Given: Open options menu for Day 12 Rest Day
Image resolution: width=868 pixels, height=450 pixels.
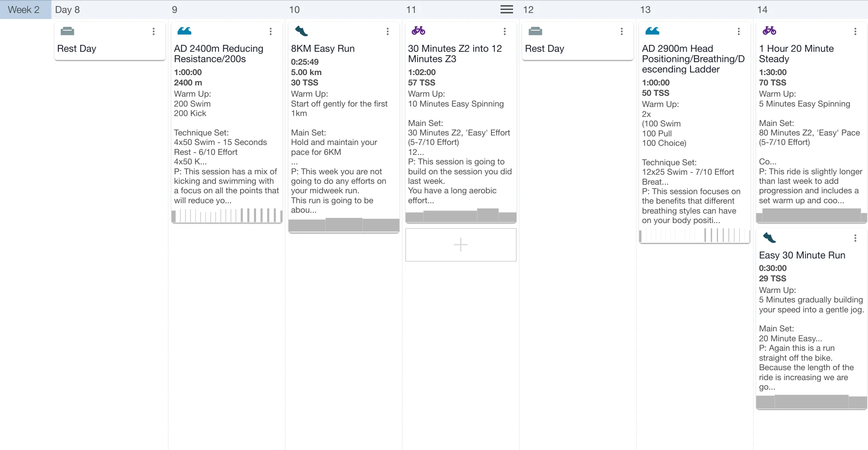Looking at the screenshot, I should tap(621, 31).
